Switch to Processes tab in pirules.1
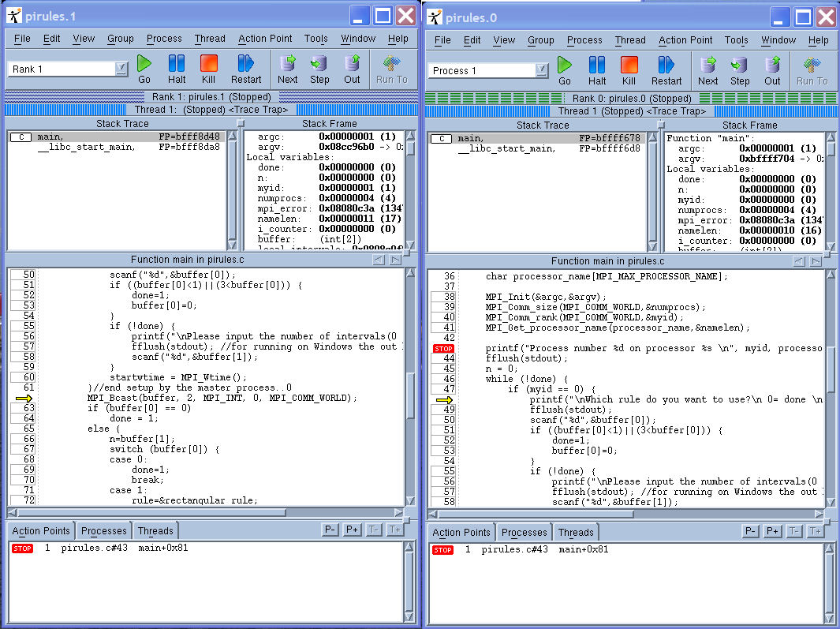Screen dimensions: 840x629 (x=103, y=531)
